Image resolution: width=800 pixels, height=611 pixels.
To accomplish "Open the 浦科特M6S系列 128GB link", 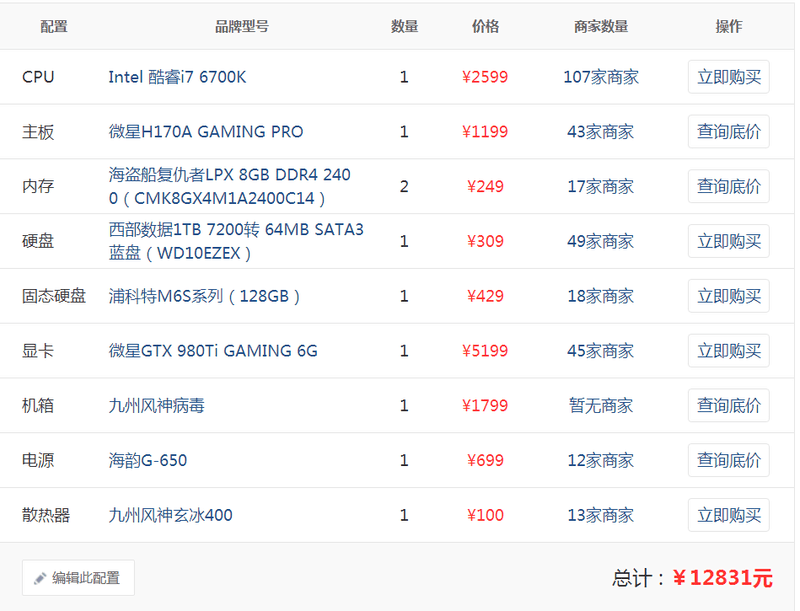I will pyautogui.click(x=204, y=296).
